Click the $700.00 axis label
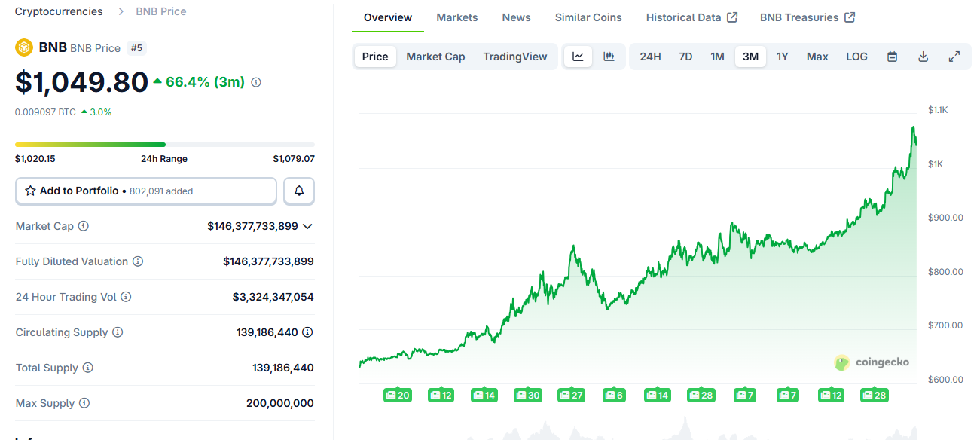980x440 pixels. (945, 325)
